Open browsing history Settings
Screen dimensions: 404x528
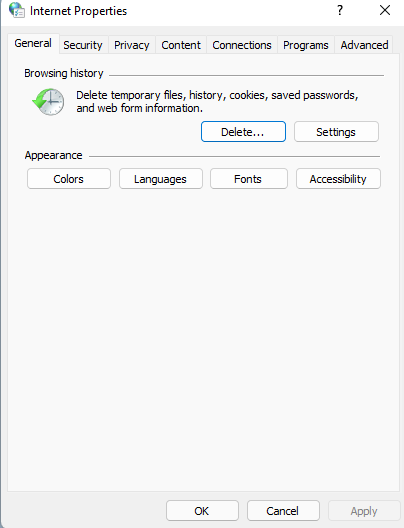pos(336,132)
